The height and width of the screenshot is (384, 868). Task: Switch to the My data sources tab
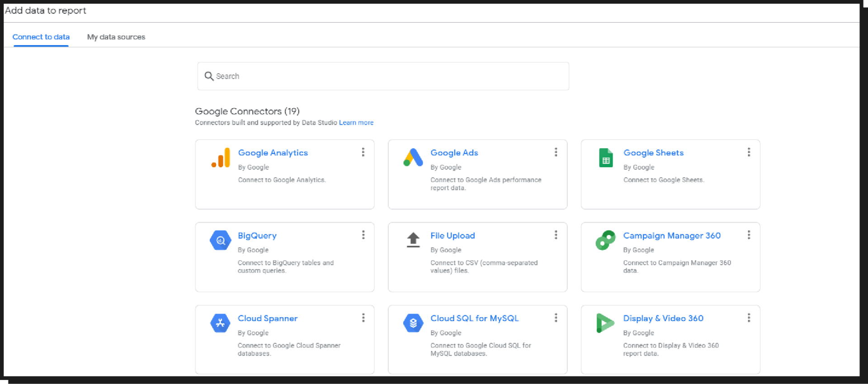coord(116,37)
